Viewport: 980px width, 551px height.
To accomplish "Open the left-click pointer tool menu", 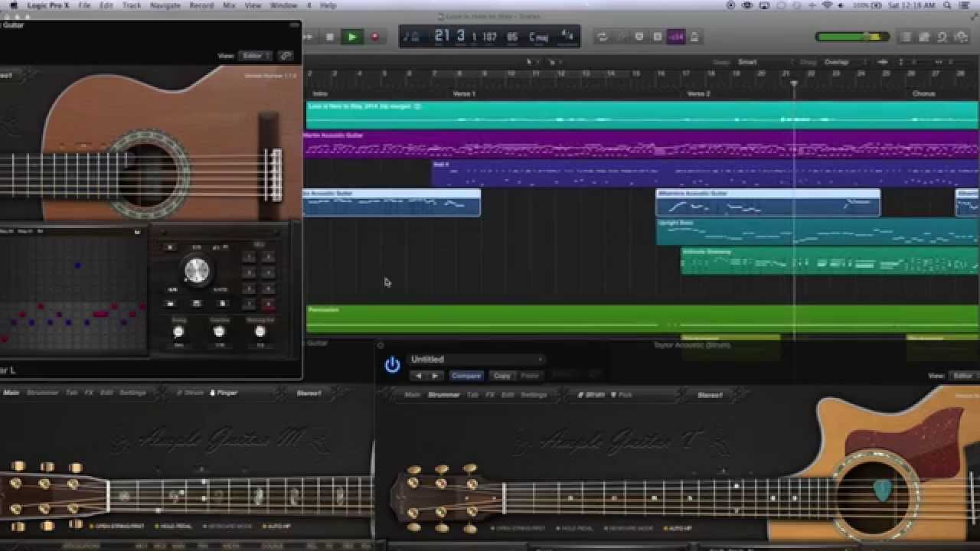I will coord(531,62).
